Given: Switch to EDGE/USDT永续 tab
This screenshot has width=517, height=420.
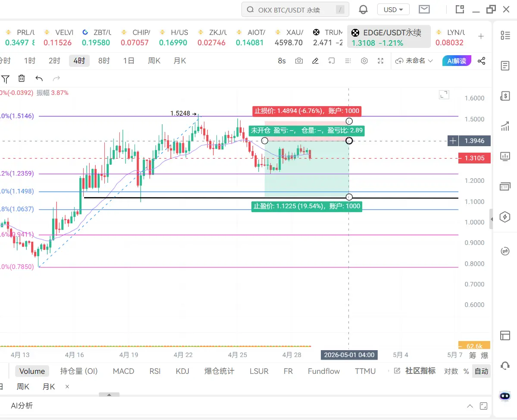Looking at the screenshot, I should (x=389, y=37).
